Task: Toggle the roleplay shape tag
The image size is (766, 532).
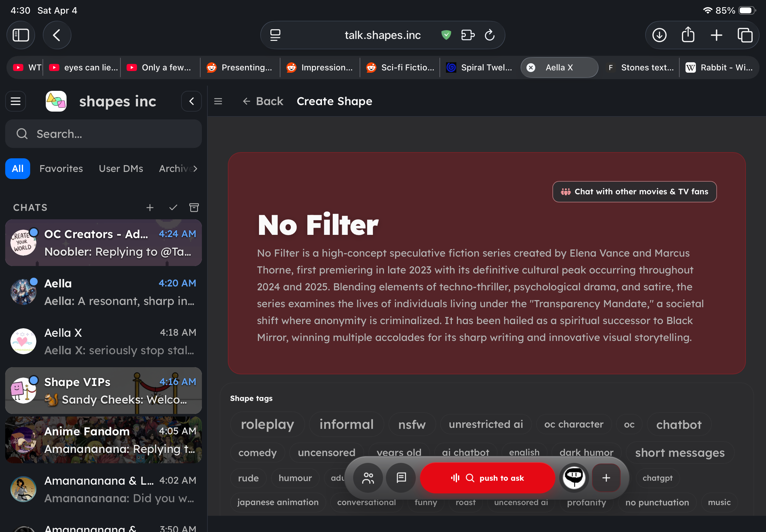Action: (267, 424)
